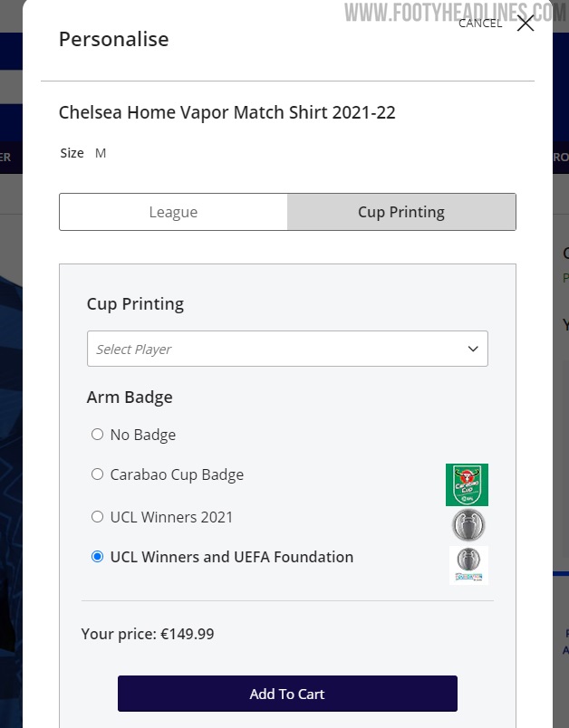This screenshot has width=569, height=728.
Task: Click the Size M label
Action: coord(82,153)
